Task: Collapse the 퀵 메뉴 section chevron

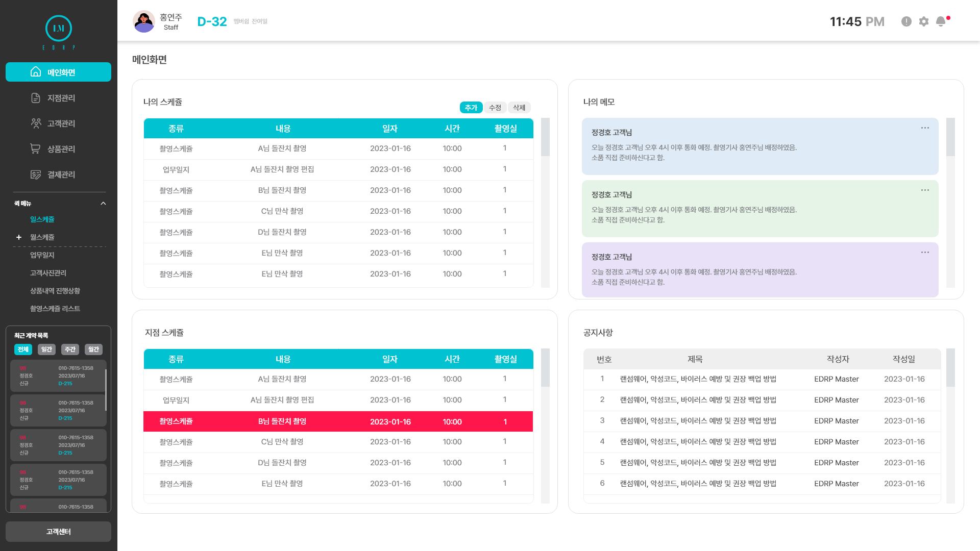Action: coord(103,204)
